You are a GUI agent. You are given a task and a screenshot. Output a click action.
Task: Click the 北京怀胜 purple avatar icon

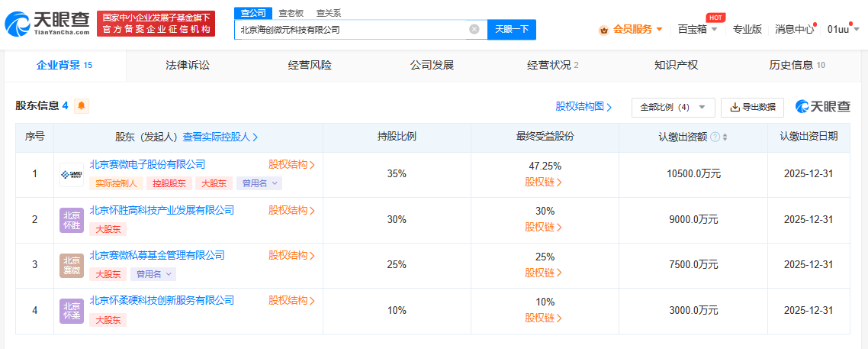click(72, 220)
